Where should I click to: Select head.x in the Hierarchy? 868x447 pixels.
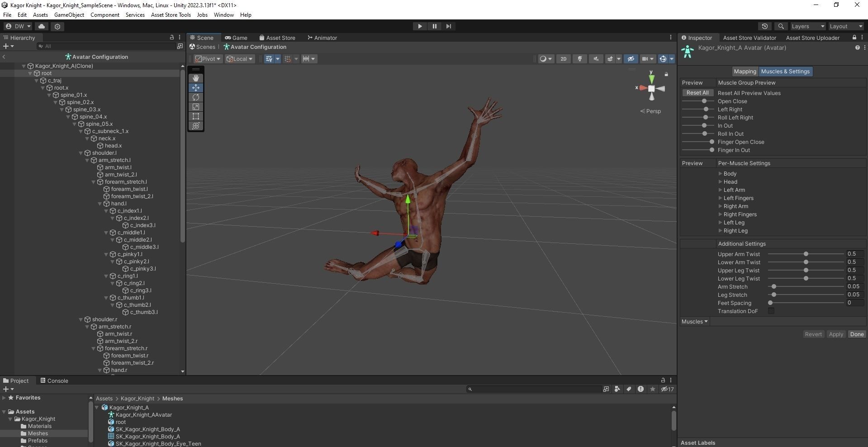tap(113, 146)
